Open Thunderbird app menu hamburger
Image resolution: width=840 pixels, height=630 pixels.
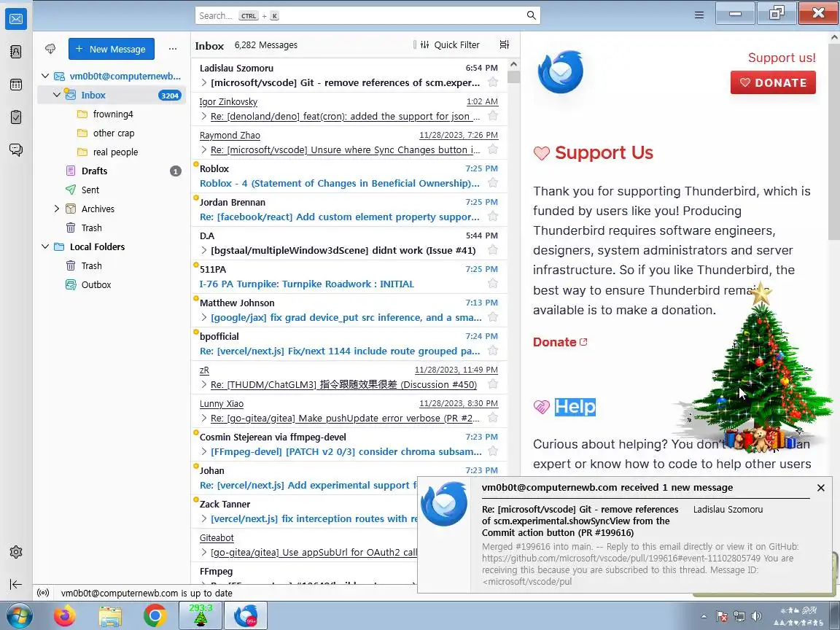[x=699, y=15]
